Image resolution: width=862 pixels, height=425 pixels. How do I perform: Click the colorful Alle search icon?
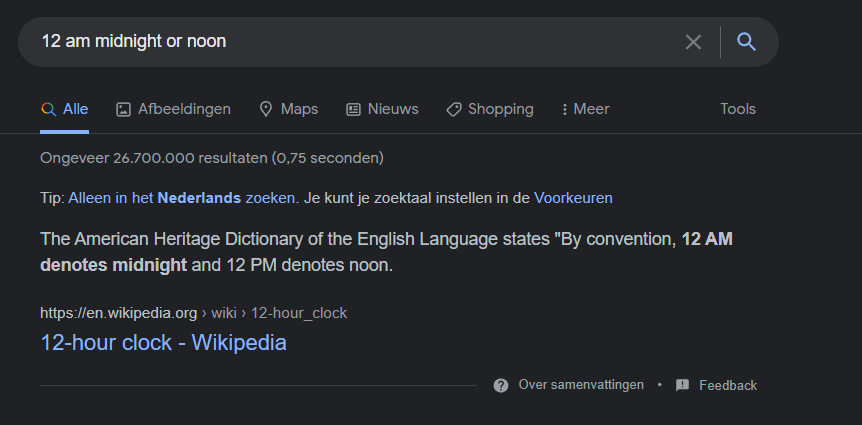click(x=48, y=109)
